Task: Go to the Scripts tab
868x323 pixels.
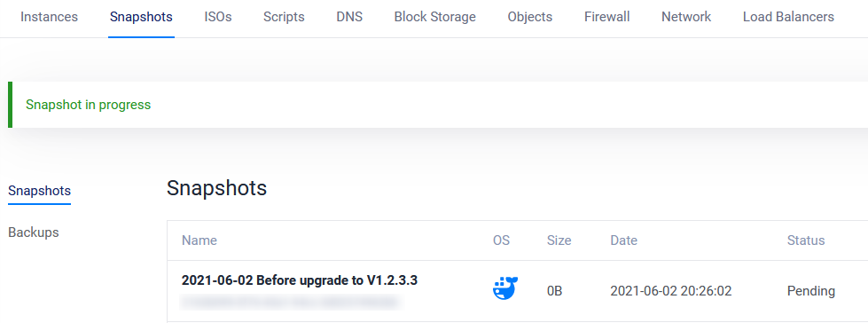Action: click(x=284, y=17)
